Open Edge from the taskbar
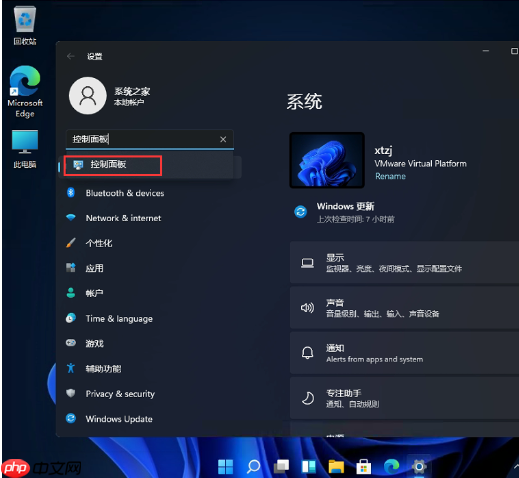Image resolution: width=519 pixels, height=478 pixels. pos(391,466)
